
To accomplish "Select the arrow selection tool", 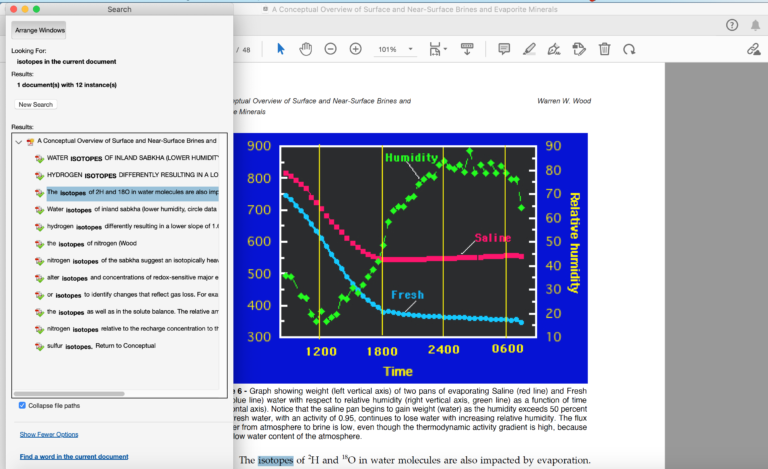I will [281, 49].
